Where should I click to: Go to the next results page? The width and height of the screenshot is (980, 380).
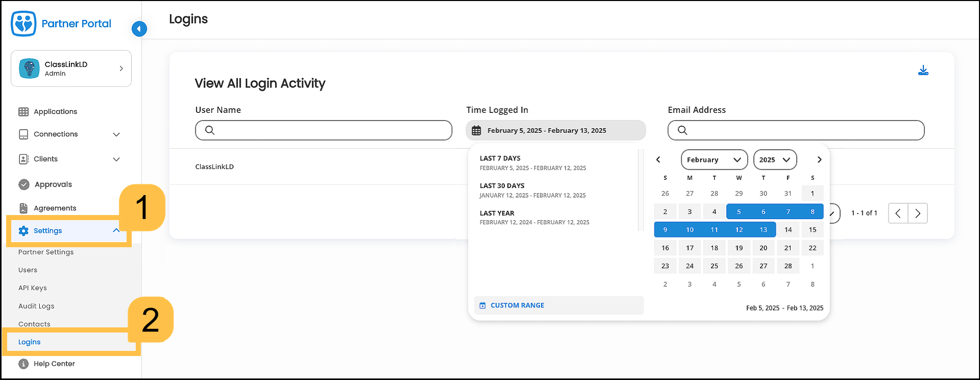click(x=918, y=213)
